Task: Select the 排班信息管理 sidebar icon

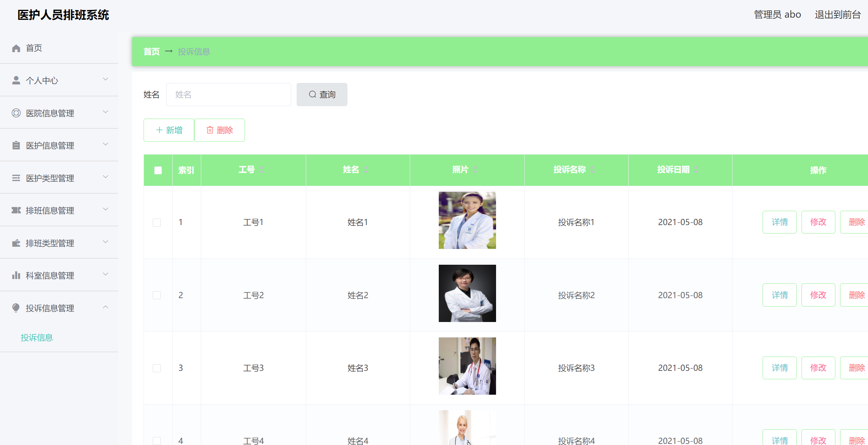Action: [16, 210]
